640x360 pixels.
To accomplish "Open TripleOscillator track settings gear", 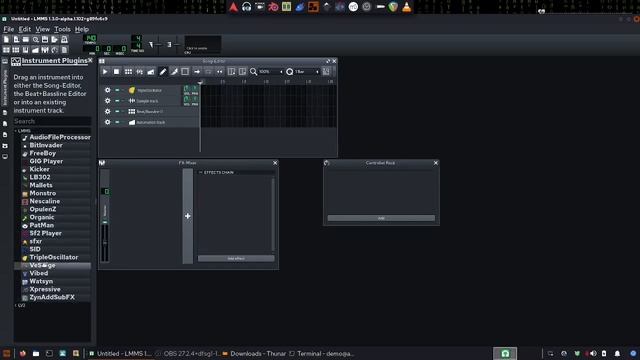I will point(107,90).
